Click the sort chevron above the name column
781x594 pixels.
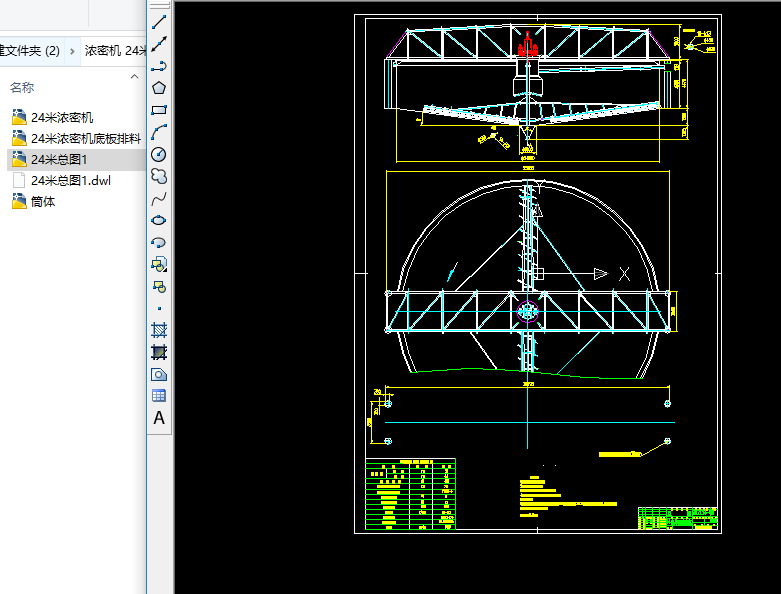coord(134,76)
